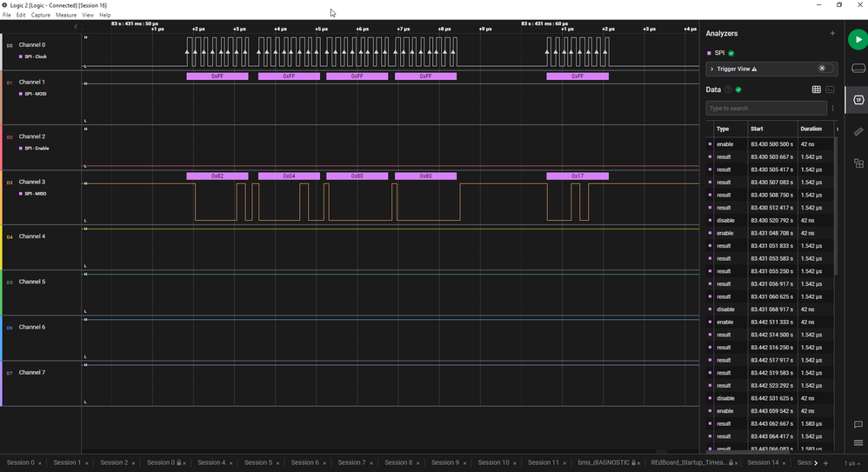Open the Data help question mark icon
This screenshot has width=868, height=472.
pyautogui.click(x=728, y=90)
